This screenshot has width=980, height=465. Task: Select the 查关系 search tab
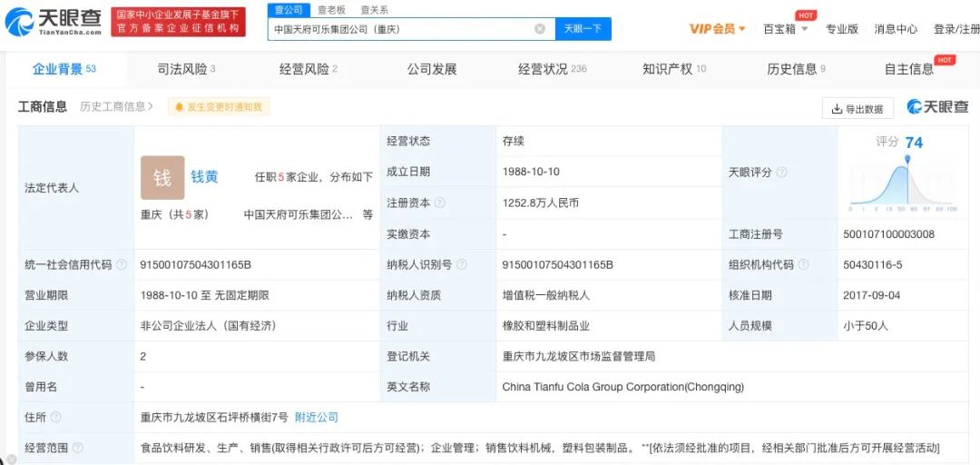[x=375, y=10]
